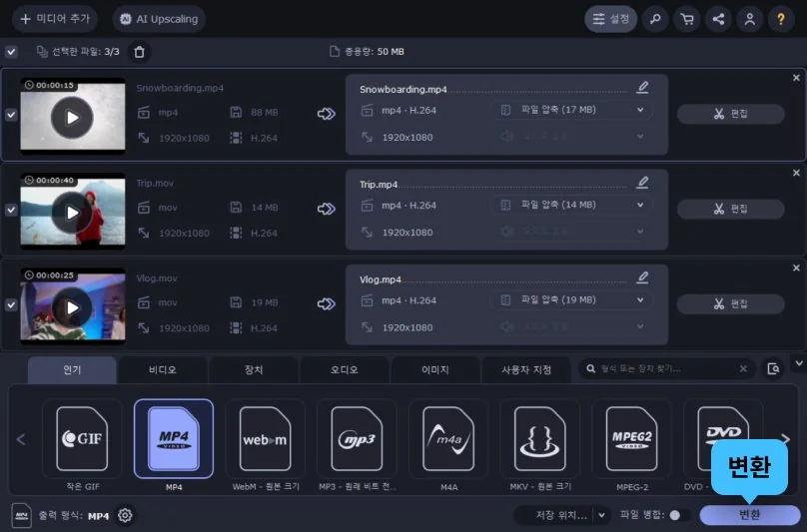
Task: Switch to the 비디오 (Video) tab
Action: pyautogui.click(x=163, y=370)
